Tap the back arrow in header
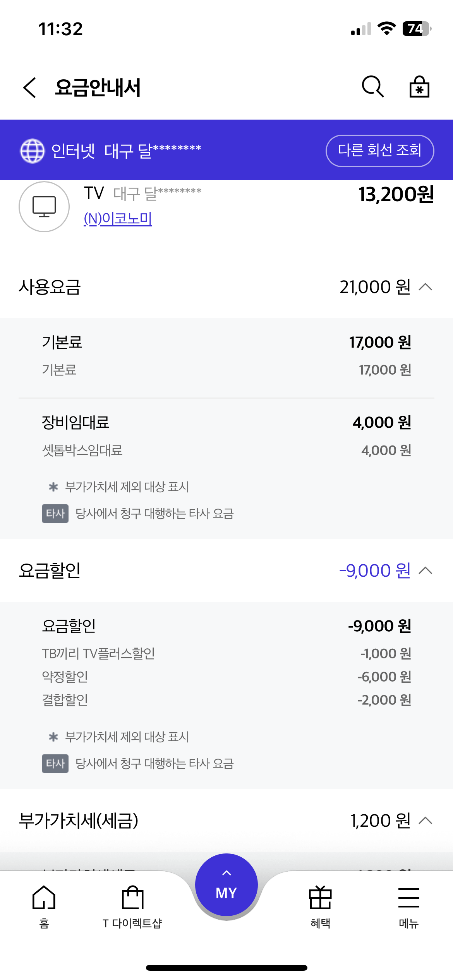Viewport: 453px width, 980px height. (x=30, y=87)
